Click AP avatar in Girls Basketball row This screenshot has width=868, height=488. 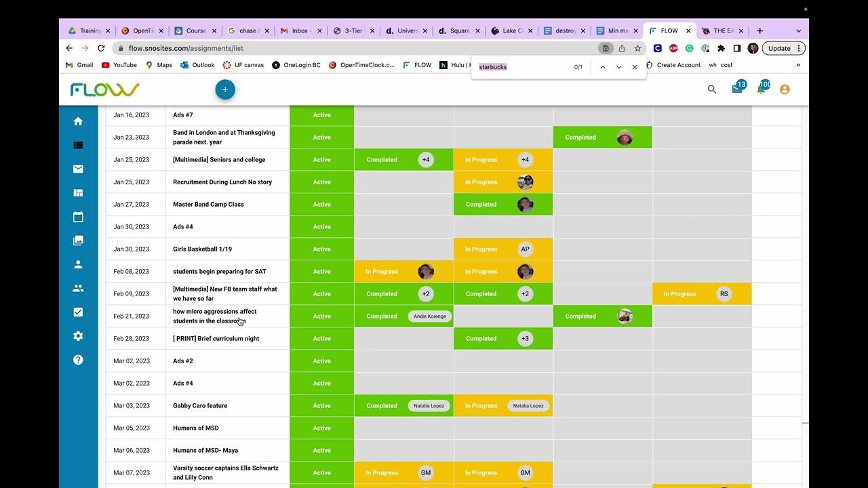(x=525, y=249)
